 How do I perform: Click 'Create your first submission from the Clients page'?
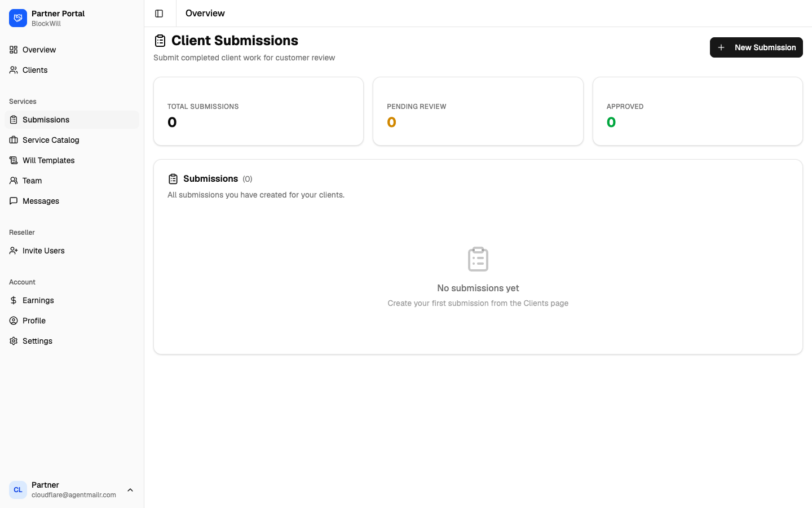[478, 303]
